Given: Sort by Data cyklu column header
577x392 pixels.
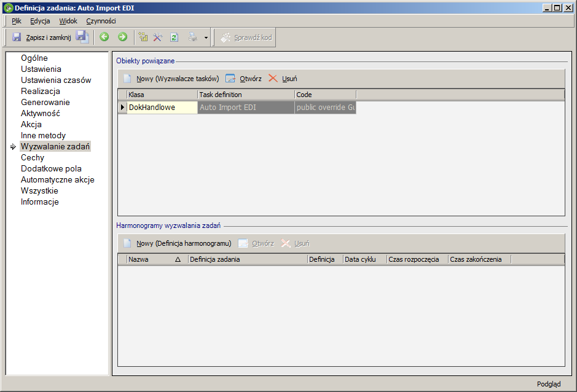Looking at the screenshot, I should tap(364, 259).
